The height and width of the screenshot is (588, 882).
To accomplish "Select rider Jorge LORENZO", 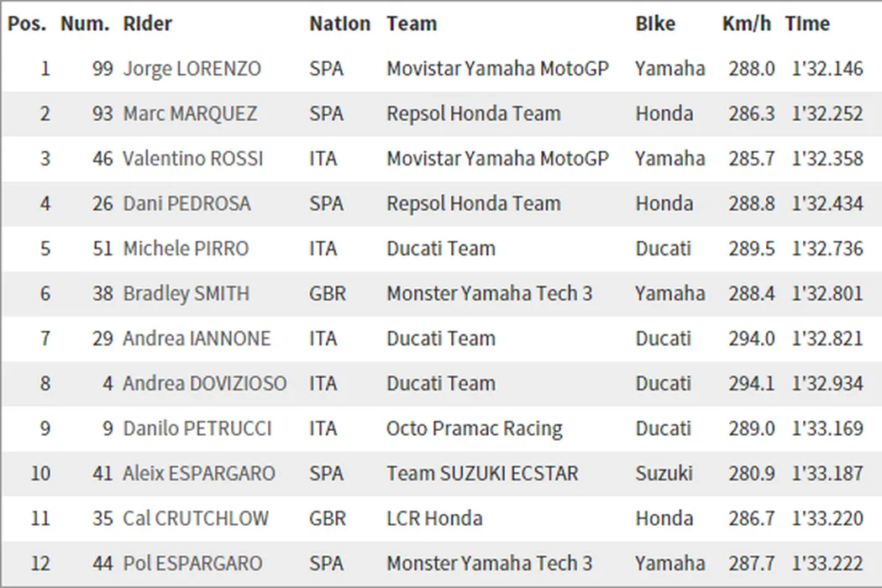I will pos(192,69).
